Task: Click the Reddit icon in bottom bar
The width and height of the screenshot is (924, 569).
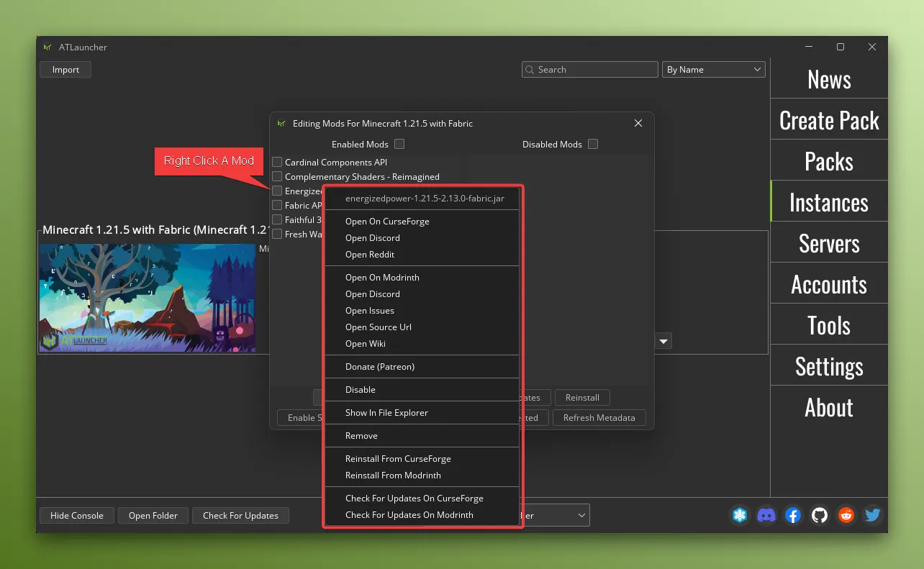Action: pyautogui.click(x=846, y=515)
